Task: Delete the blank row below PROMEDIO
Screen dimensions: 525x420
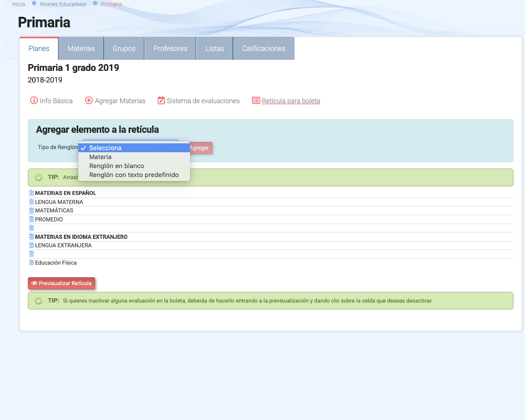Action: click(x=31, y=228)
